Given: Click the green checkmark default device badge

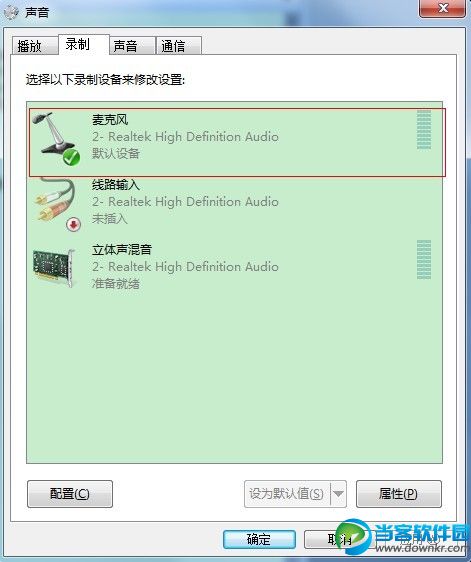Looking at the screenshot, I should pos(71,157).
